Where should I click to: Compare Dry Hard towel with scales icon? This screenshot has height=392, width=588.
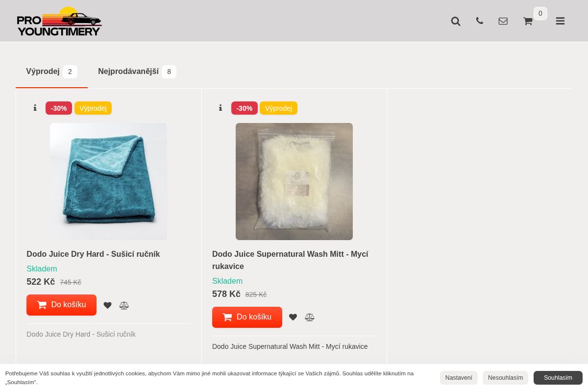click(x=124, y=305)
